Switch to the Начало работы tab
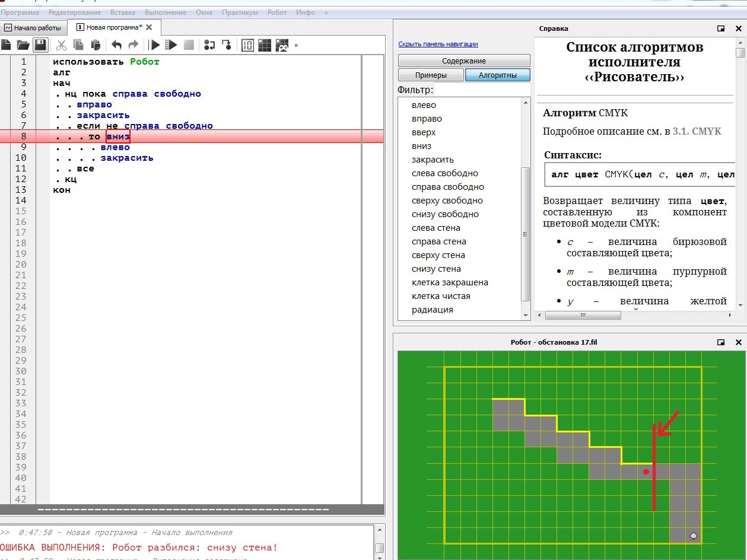 (x=33, y=28)
